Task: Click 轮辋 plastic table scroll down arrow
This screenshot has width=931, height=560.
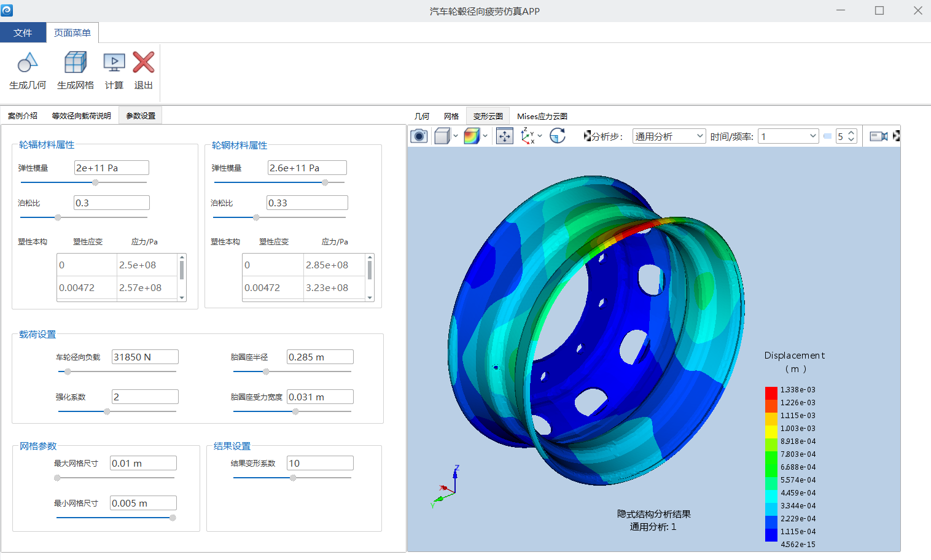Action: (370, 298)
